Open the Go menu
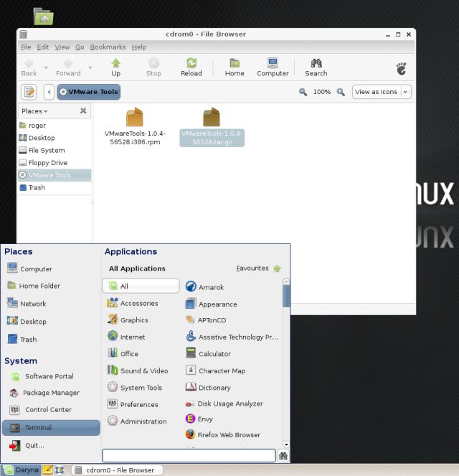 tap(80, 47)
